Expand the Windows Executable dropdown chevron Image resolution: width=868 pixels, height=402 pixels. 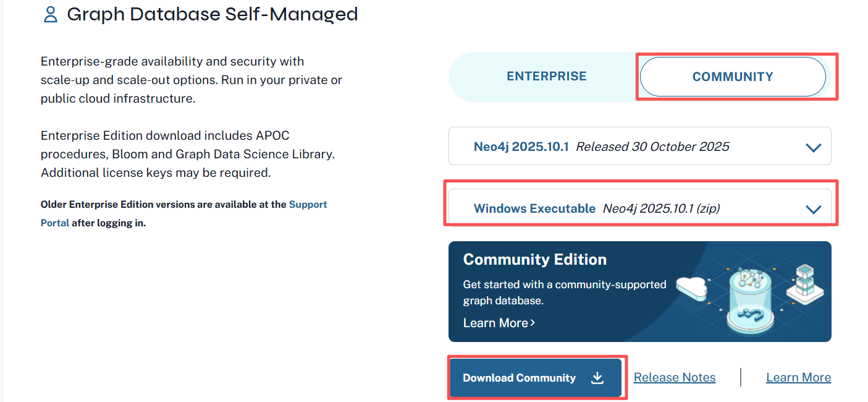(814, 210)
